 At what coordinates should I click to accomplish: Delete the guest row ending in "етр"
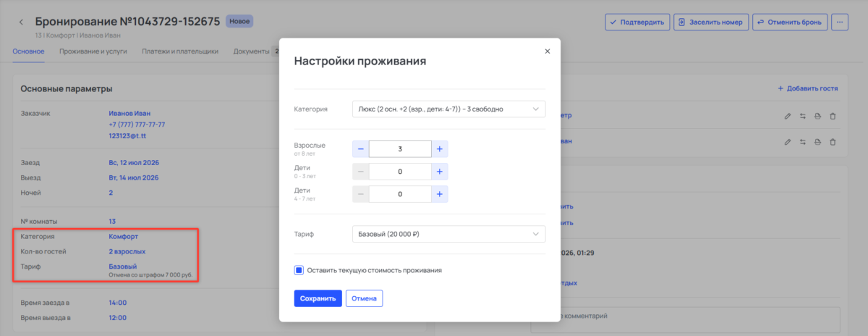[833, 116]
